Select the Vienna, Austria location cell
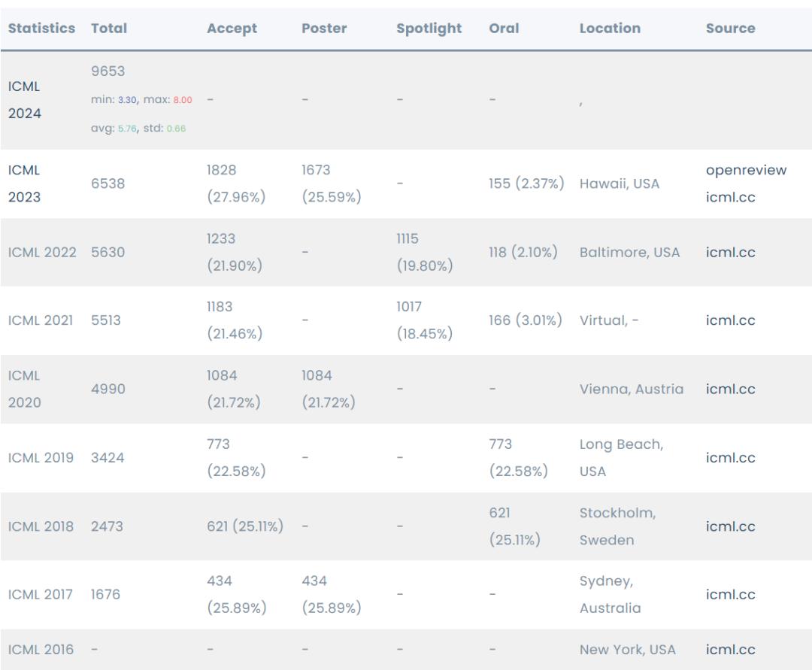Image resolution: width=812 pixels, height=670 pixels. (x=632, y=389)
